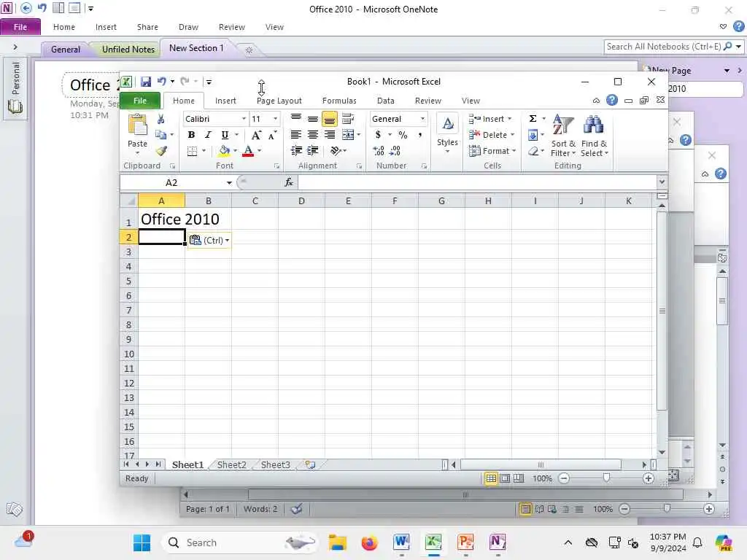Expand the Name Box A2 dropdown
Screen dimensions: 747x560
pos(229,182)
